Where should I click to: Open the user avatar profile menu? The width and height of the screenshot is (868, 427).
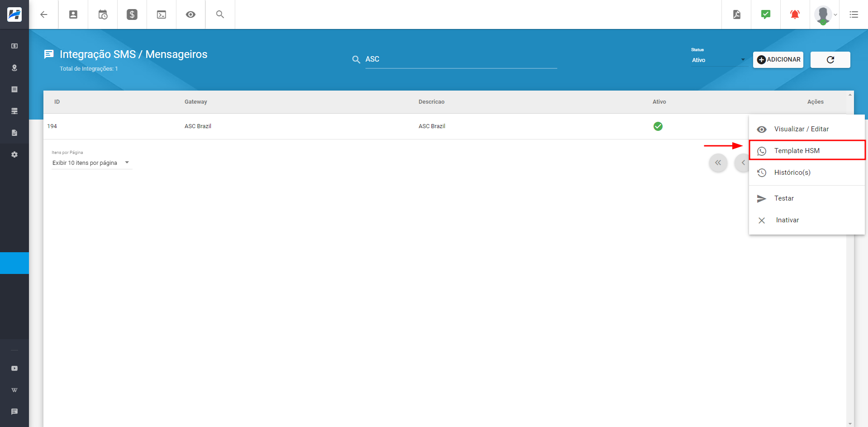pyautogui.click(x=825, y=15)
